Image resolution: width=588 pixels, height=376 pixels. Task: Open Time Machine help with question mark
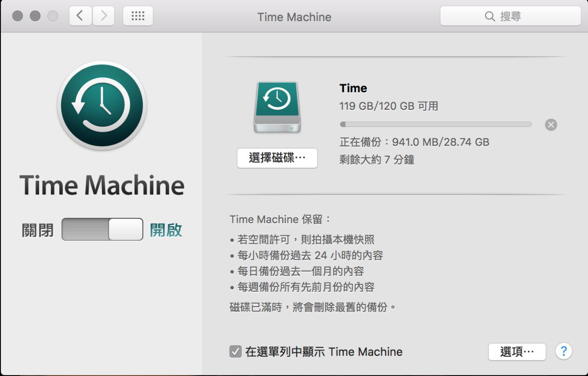pos(563,352)
